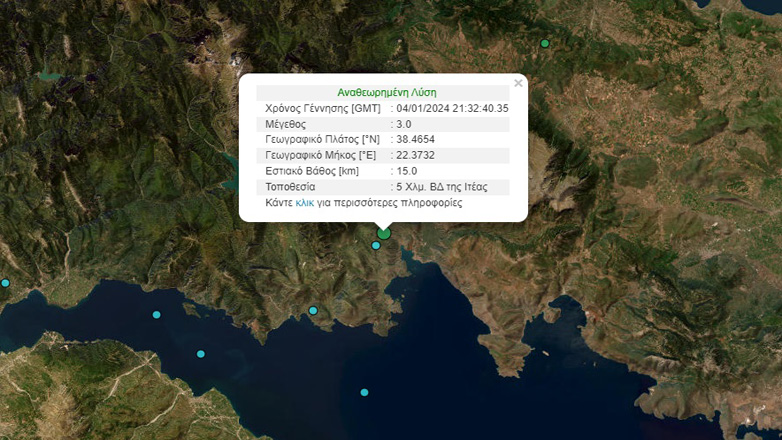The height and width of the screenshot is (440, 782).
Task: Select the cyan marker on the coast south of the popup
Action: click(x=313, y=310)
